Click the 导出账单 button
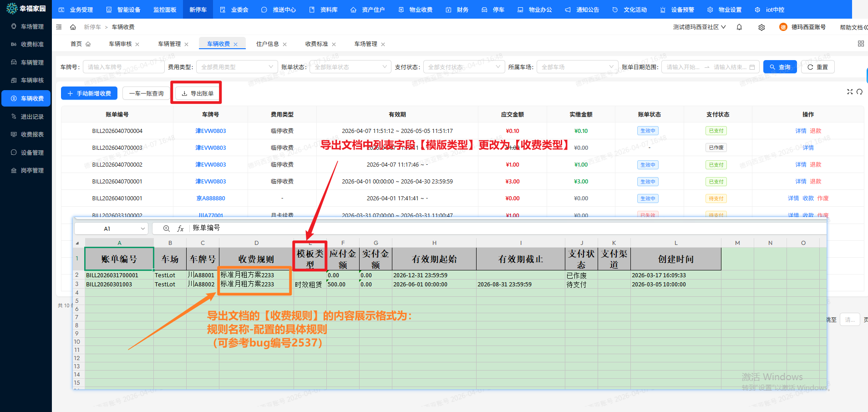The image size is (868, 412). coord(197,93)
